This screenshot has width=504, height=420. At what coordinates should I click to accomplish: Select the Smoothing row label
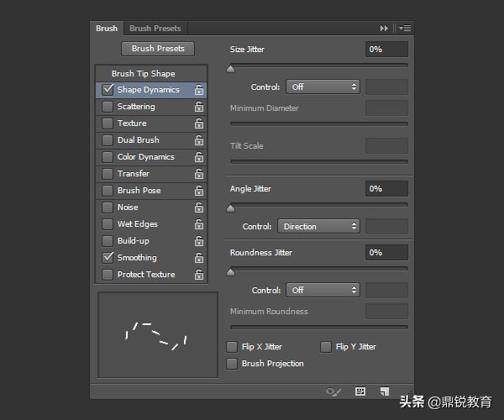137,257
